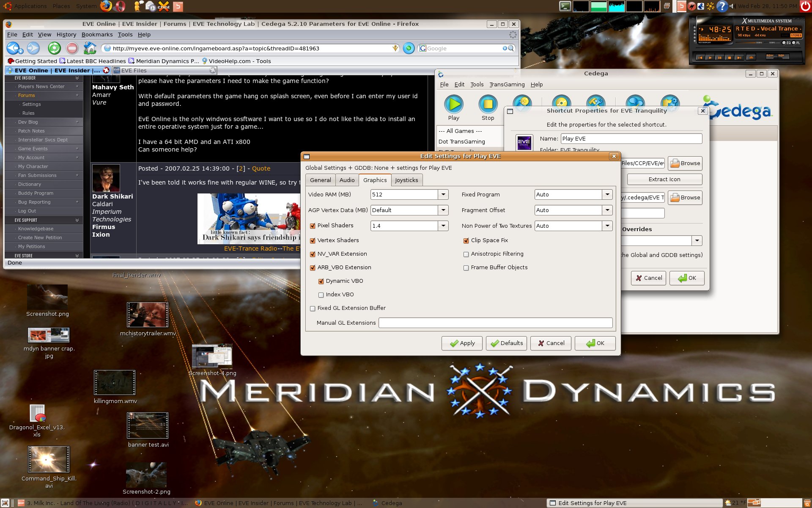Open Firefox from top panel launcher
The width and height of the screenshot is (812, 508).
point(106,6)
